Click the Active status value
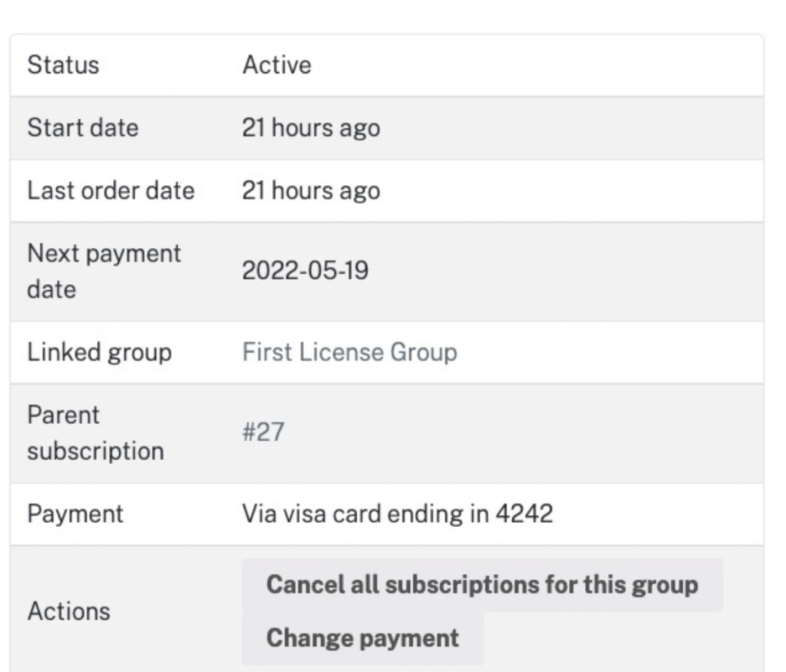The height and width of the screenshot is (672, 786). click(276, 64)
